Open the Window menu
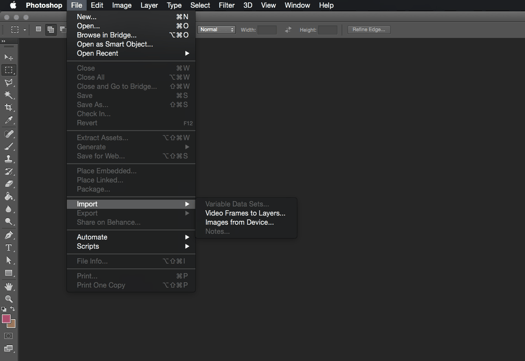The width and height of the screenshot is (525, 361). click(x=297, y=5)
